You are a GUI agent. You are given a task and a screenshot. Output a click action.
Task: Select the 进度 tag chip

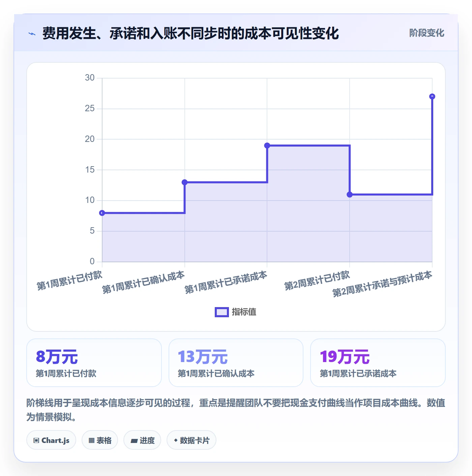click(x=142, y=440)
